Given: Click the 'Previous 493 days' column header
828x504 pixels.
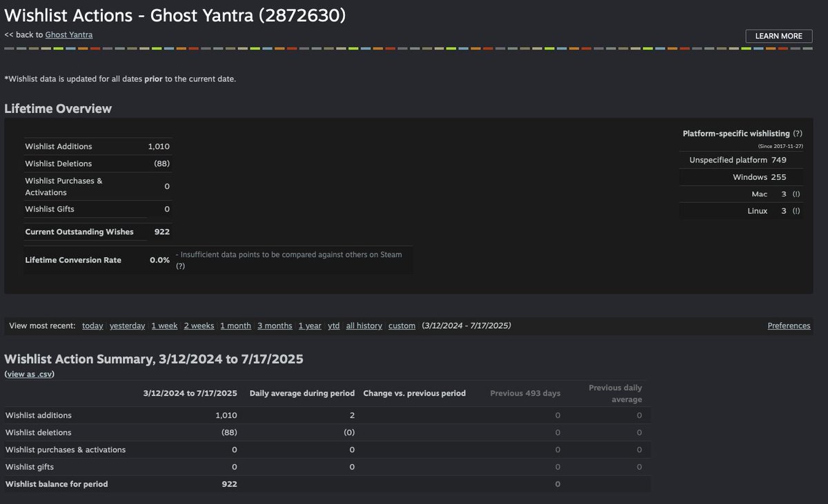Looking at the screenshot, I should (525, 393).
